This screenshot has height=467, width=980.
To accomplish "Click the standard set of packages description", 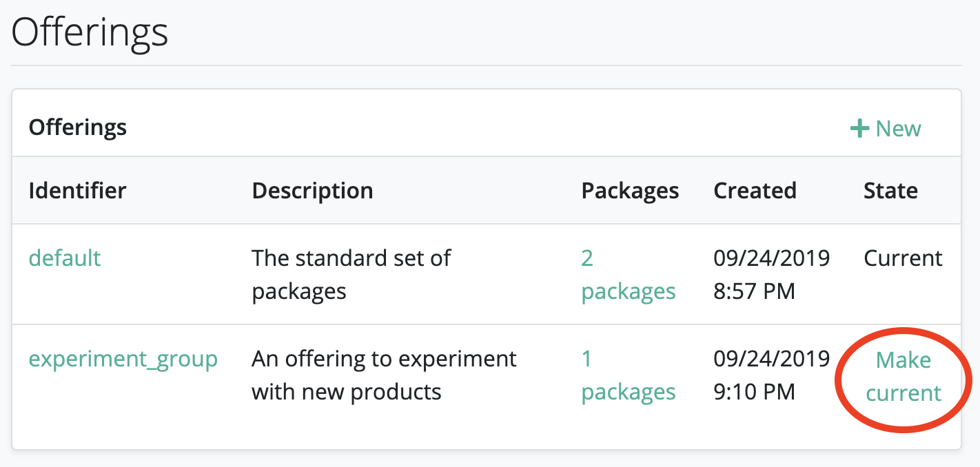I will 351,275.
